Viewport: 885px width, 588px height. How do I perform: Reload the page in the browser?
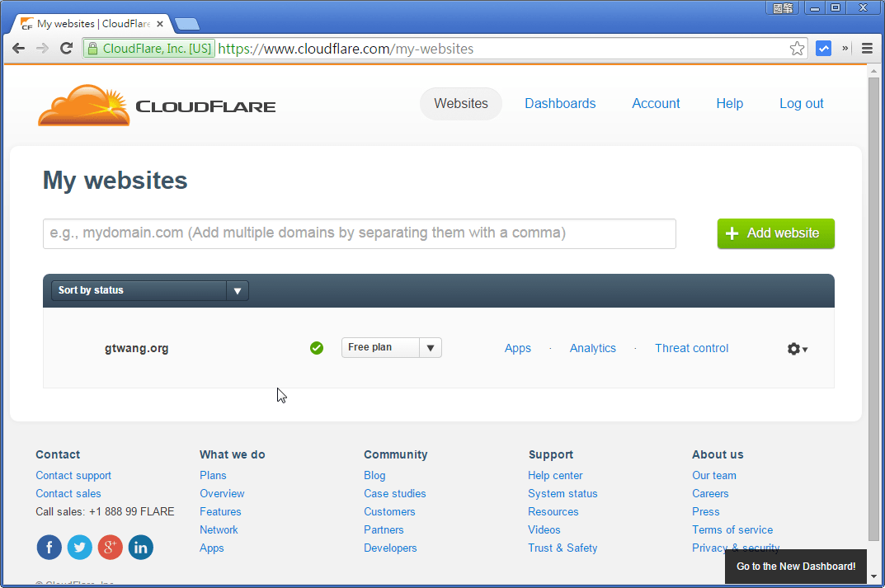[66, 48]
